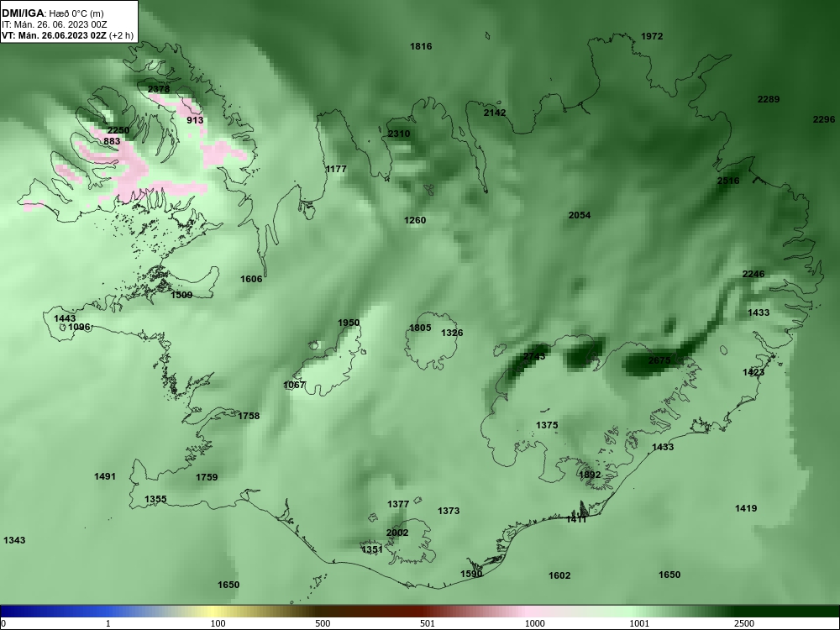Click the title text 'DMI/IGA: Hæð 0°C (m)'

52,13
